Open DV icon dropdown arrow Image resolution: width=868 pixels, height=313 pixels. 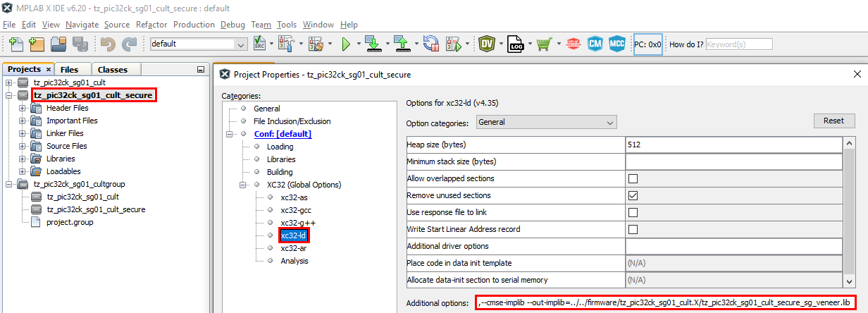click(501, 44)
